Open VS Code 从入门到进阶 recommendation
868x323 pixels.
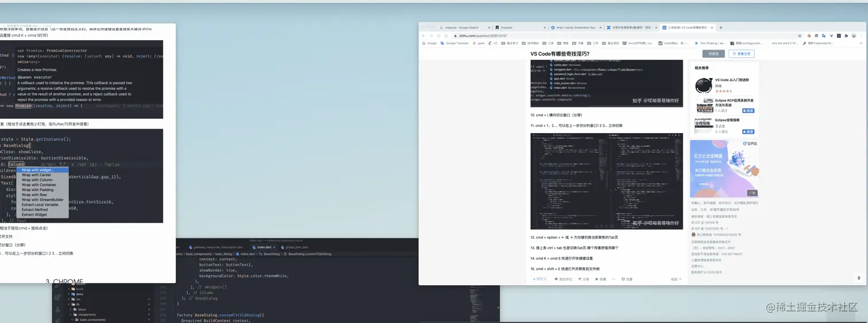[732, 80]
